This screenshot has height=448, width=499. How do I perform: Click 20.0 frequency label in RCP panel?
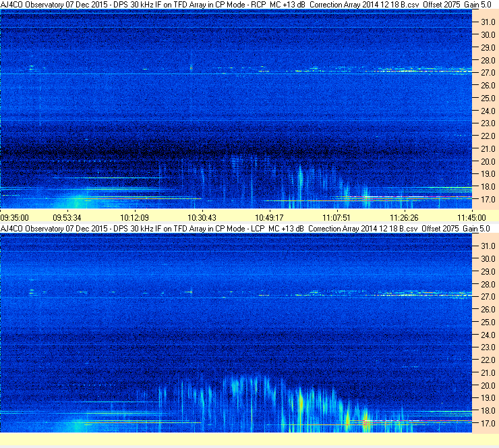[x=488, y=162]
